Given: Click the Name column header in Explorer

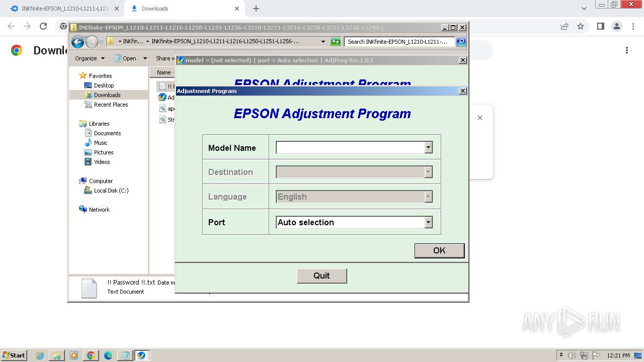Looking at the screenshot, I should [x=164, y=72].
